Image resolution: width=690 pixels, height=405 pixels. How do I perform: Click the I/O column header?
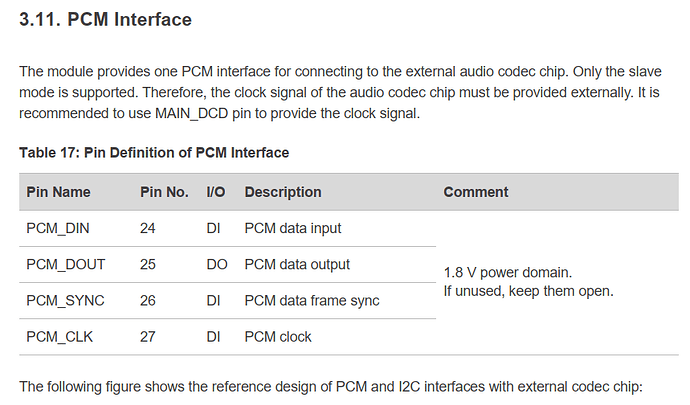tap(216, 192)
